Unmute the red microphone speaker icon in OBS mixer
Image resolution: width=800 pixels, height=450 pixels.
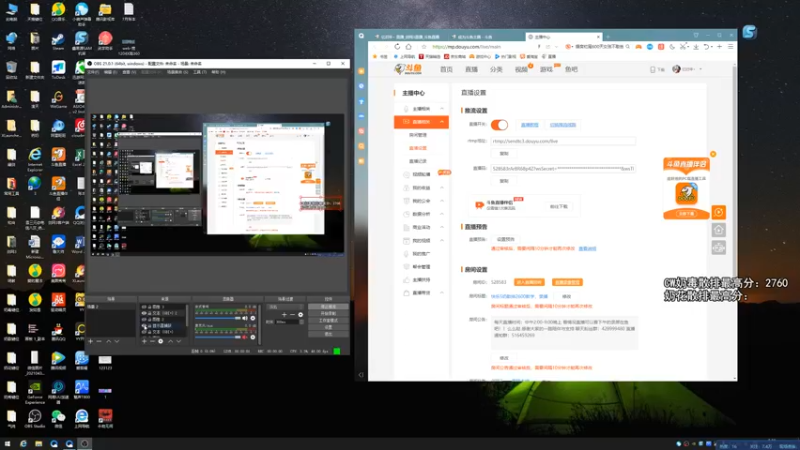245,337
